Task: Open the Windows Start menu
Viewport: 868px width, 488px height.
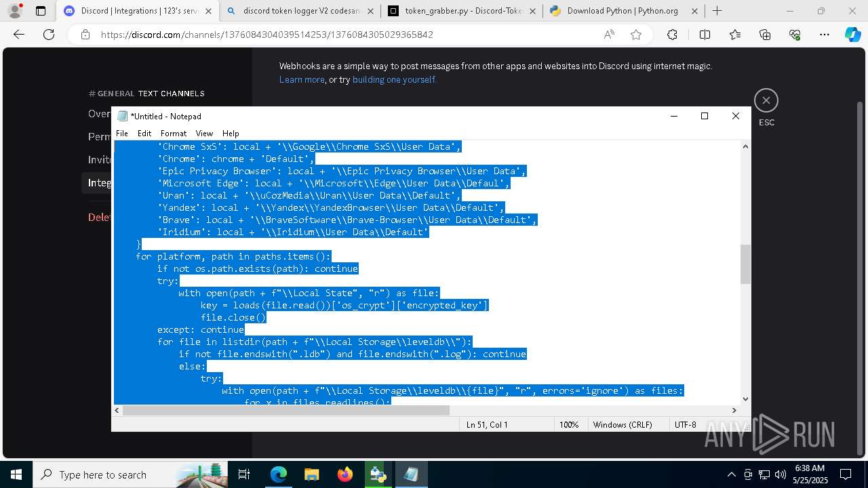Action: (x=16, y=474)
